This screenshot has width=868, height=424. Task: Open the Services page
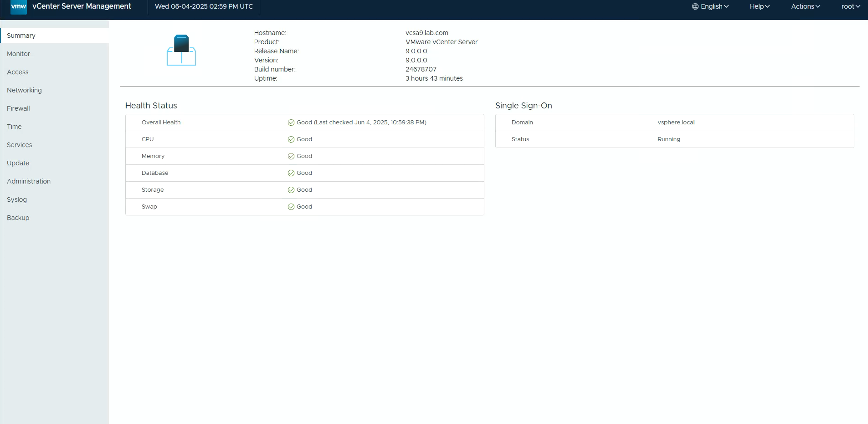(20, 145)
